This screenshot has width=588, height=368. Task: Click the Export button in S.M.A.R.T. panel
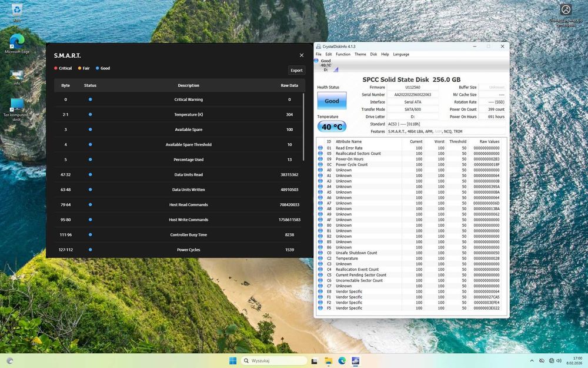click(296, 70)
